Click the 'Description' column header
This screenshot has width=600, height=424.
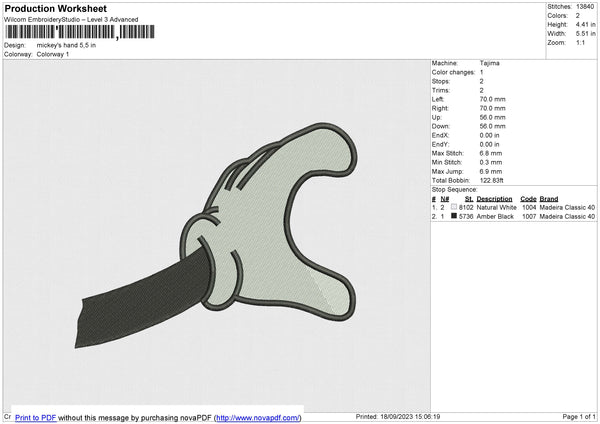click(x=494, y=199)
